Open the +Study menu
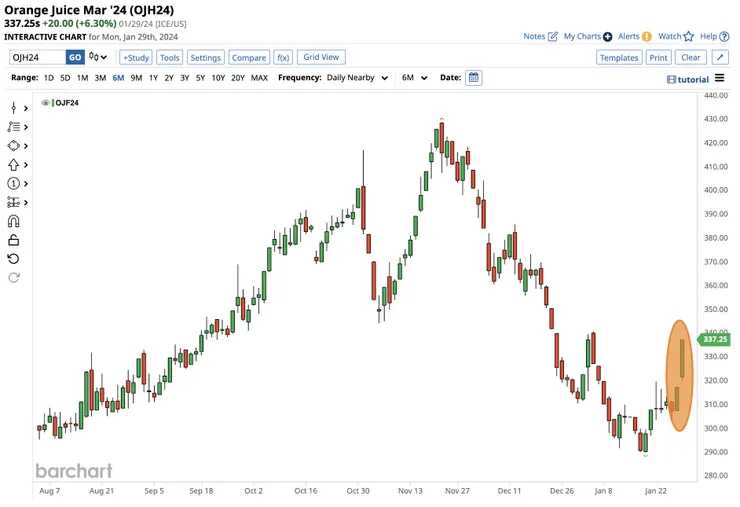Viewport: 740px width, 507px height. click(x=136, y=58)
